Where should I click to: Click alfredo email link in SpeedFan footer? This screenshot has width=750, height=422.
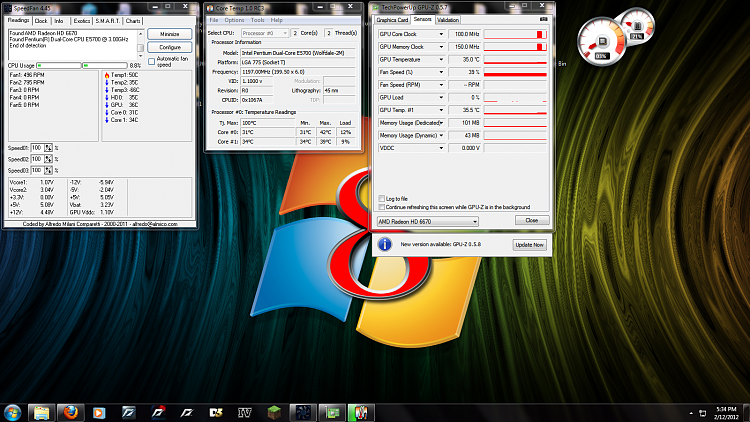click(155, 224)
